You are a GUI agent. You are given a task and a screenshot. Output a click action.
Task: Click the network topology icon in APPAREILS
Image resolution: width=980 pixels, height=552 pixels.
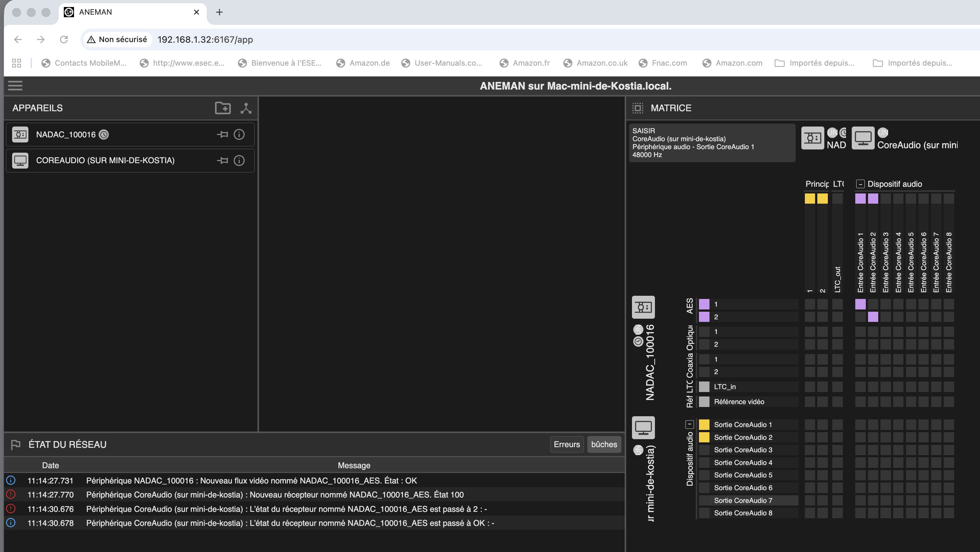(246, 108)
